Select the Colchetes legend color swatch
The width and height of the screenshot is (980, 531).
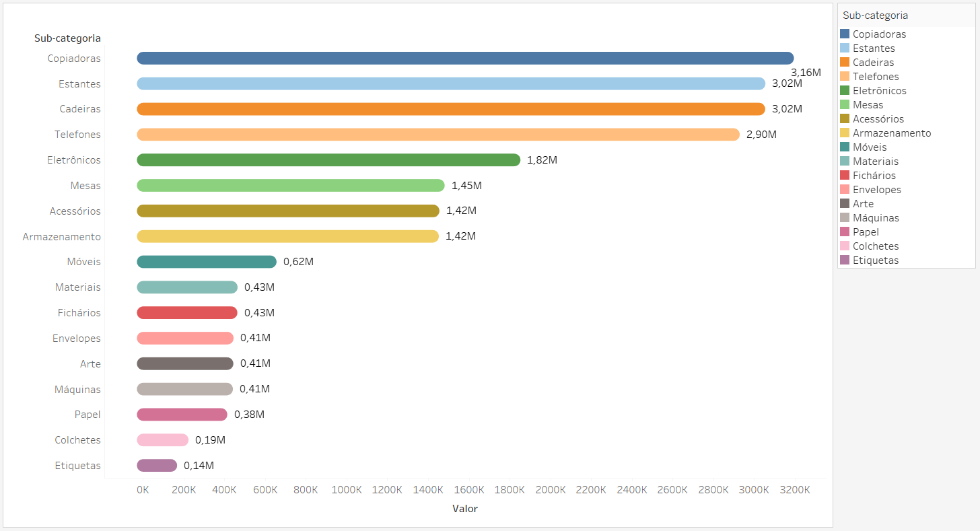point(845,246)
